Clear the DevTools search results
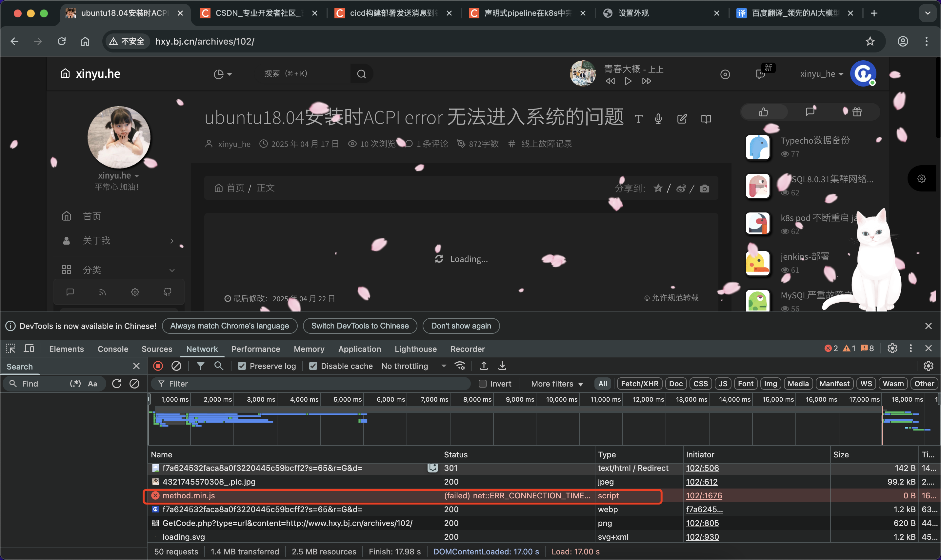 tap(134, 383)
